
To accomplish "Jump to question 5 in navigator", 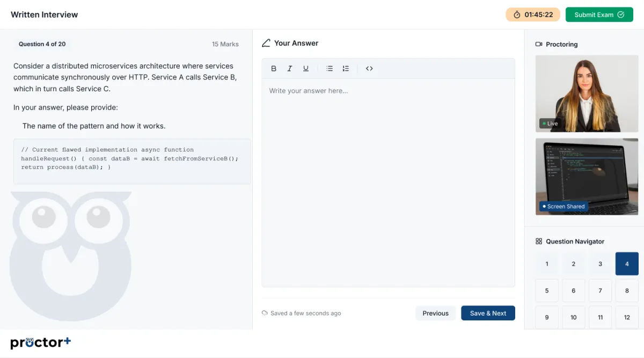I will (547, 290).
